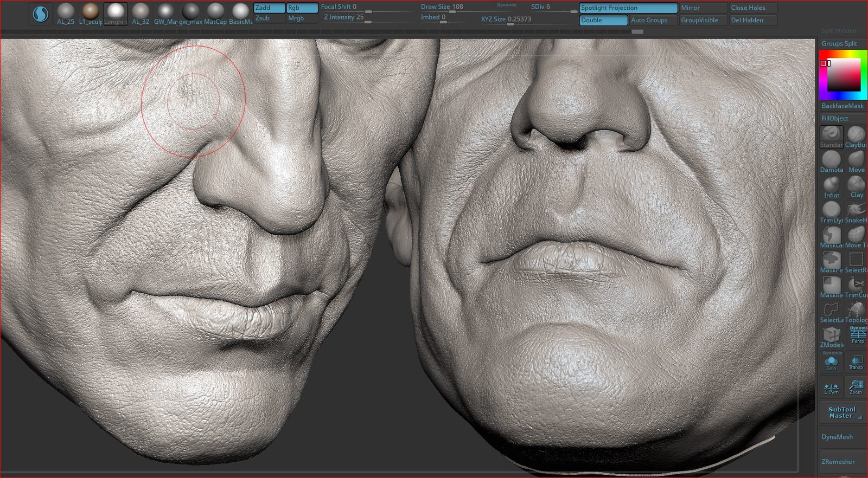Pick the TrimCurve brush
Screen dimensions: 868x478
pos(856,287)
